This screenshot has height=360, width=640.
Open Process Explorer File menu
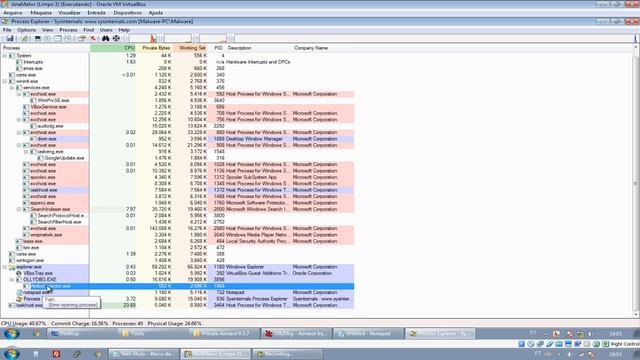tap(7, 30)
